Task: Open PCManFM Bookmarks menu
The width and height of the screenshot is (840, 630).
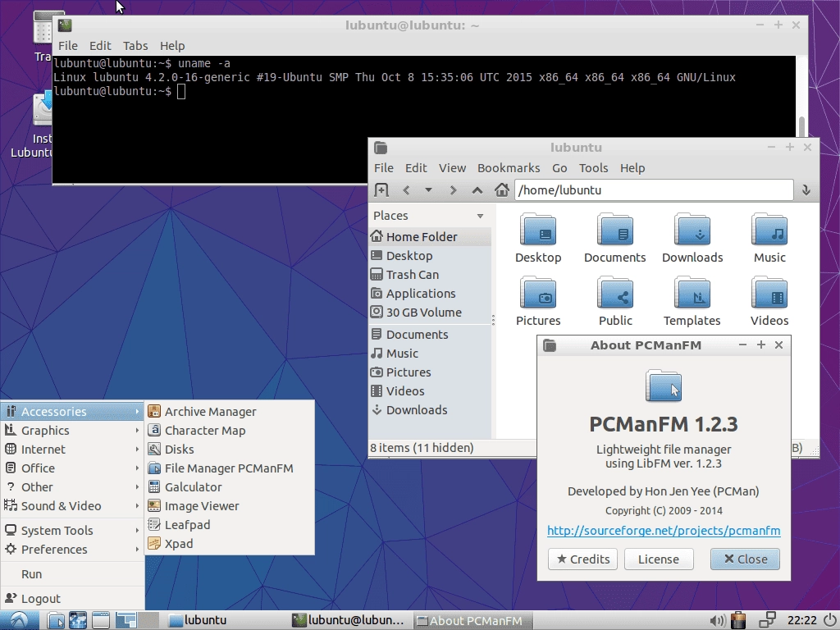Action: [x=509, y=168]
